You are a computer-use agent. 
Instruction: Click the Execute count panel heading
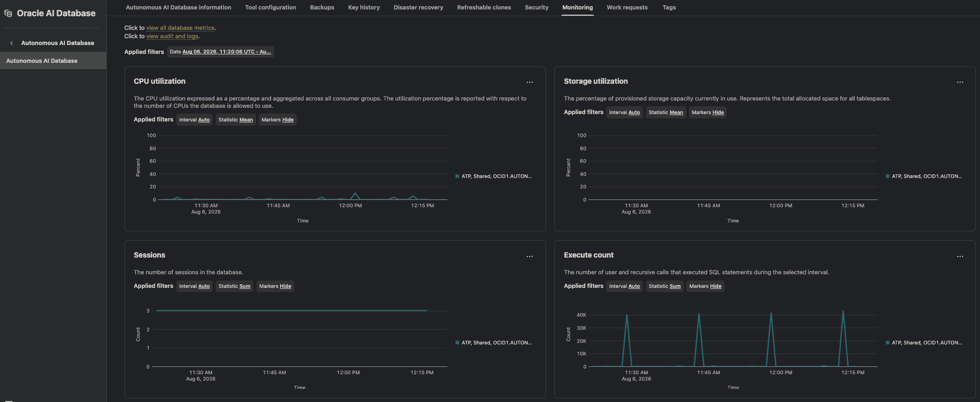(588, 255)
